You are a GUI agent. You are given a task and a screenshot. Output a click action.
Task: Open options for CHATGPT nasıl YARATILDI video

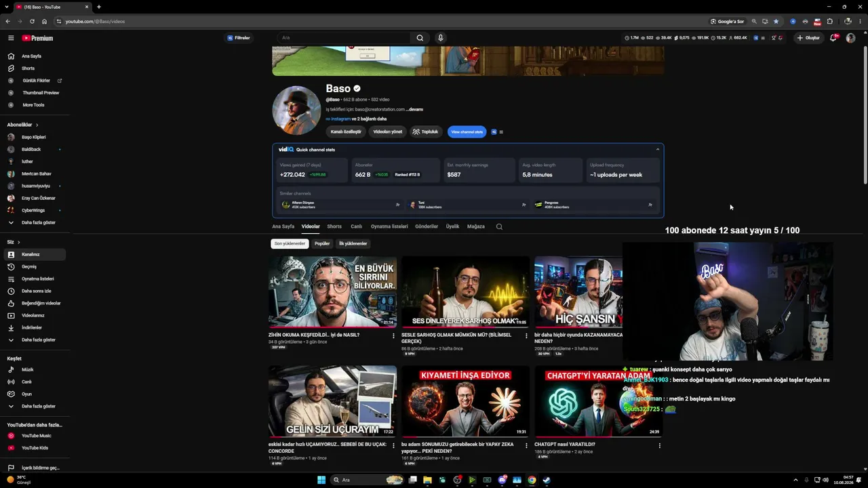(659, 445)
